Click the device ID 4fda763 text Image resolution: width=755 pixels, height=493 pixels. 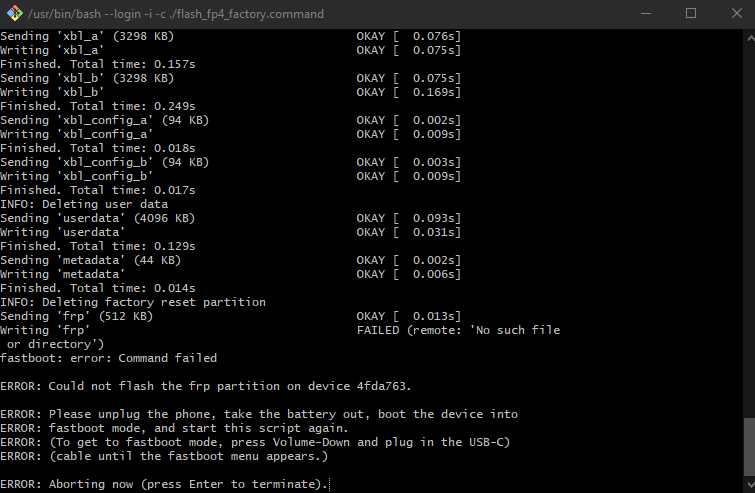coord(384,386)
